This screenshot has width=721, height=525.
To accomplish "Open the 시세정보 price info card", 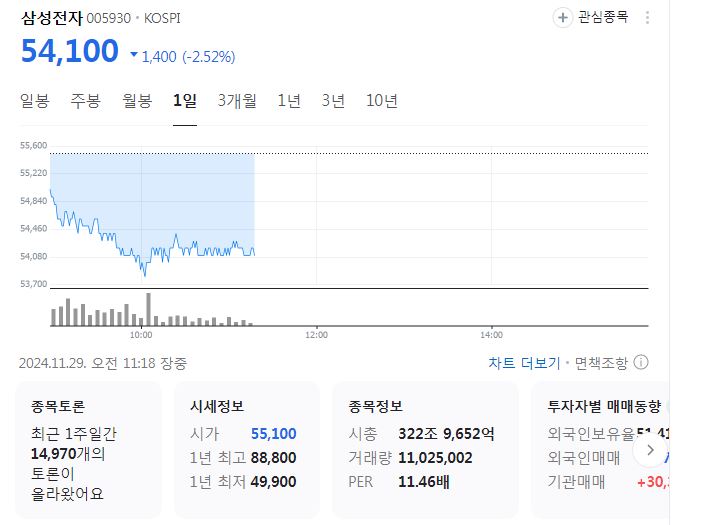I will pyautogui.click(x=245, y=449).
